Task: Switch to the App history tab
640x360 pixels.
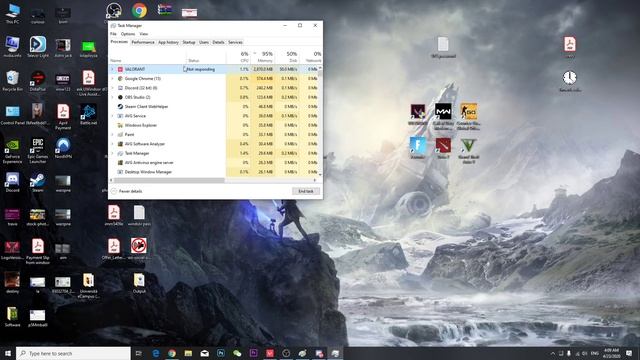Action: click(168, 42)
